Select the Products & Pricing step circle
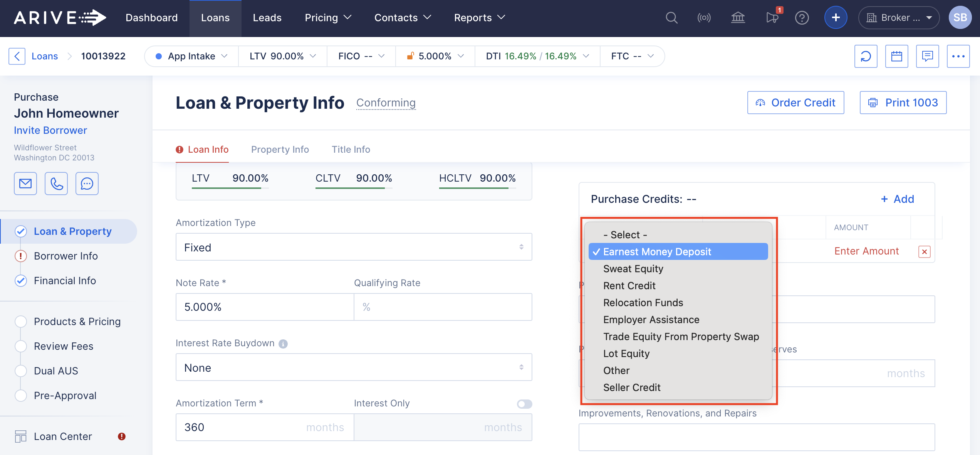The height and width of the screenshot is (455, 980). click(x=21, y=322)
